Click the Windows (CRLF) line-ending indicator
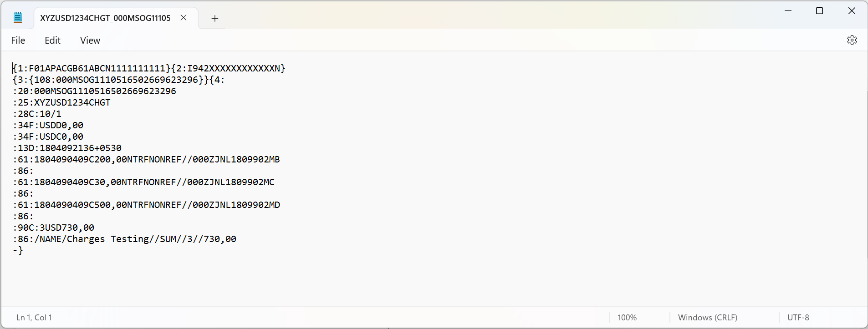 707,317
